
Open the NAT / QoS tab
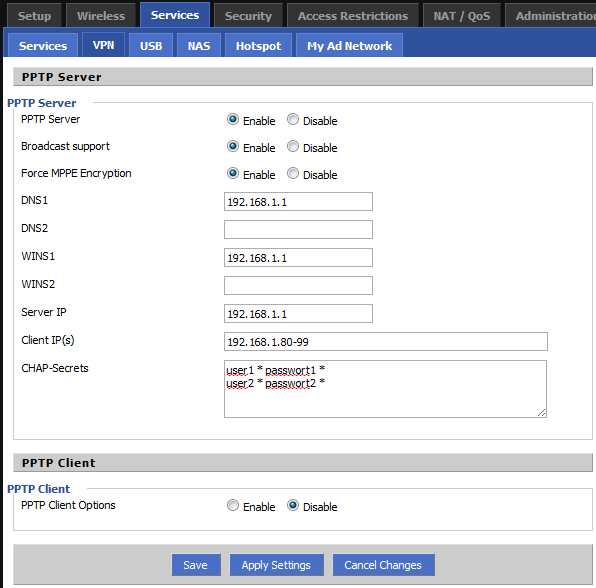pos(462,16)
